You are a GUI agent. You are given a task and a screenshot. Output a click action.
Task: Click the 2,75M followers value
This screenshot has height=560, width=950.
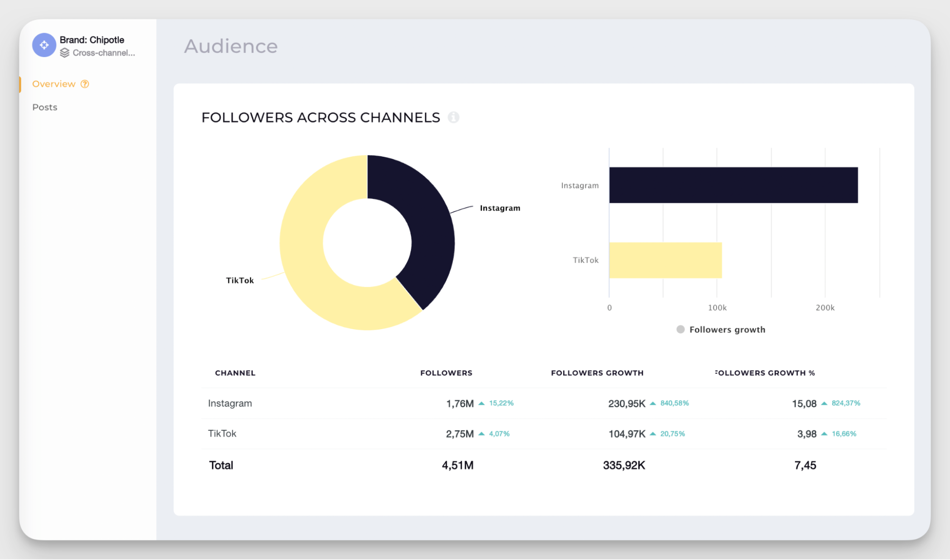pyautogui.click(x=460, y=434)
